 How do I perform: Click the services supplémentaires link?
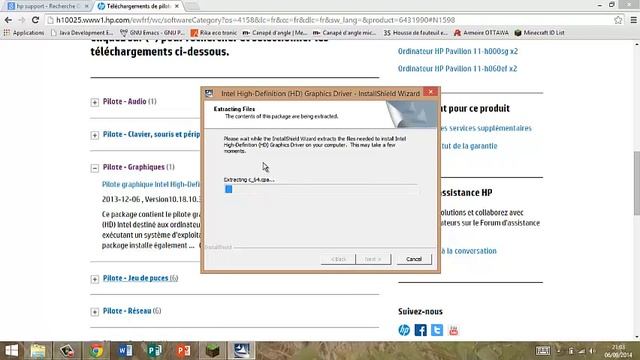coord(486,128)
